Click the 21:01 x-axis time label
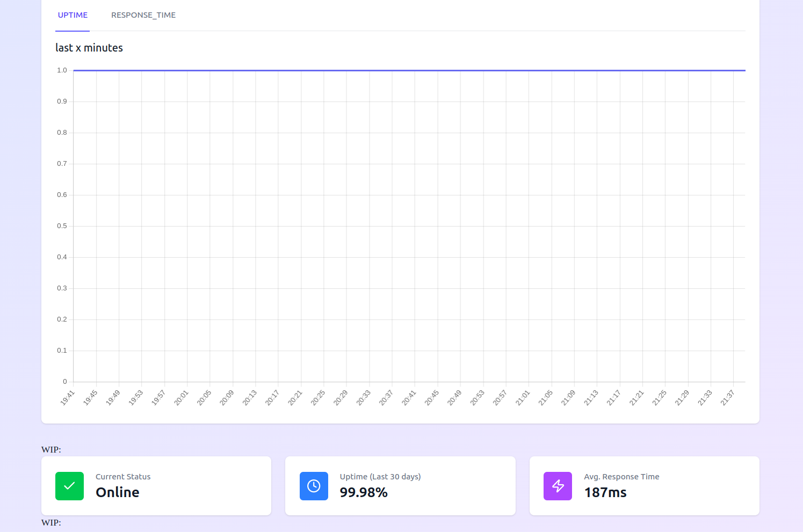Screen dimensions: 803x532 coord(523,398)
